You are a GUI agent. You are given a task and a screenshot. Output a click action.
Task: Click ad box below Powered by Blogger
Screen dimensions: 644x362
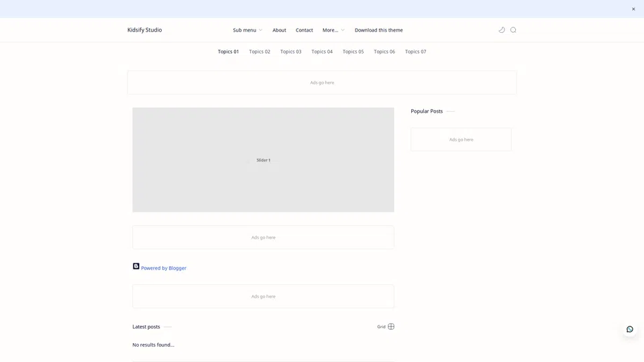[263, 296]
